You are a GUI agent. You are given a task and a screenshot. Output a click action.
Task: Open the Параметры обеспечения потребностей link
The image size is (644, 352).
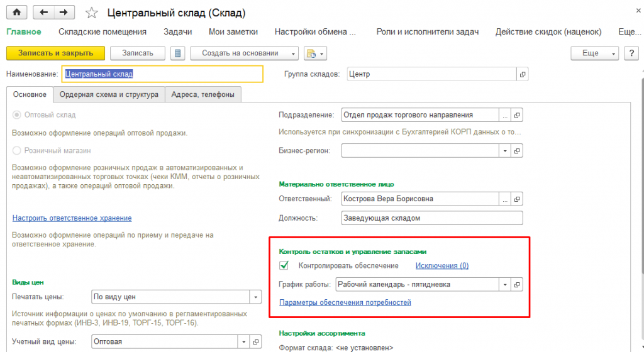point(345,302)
